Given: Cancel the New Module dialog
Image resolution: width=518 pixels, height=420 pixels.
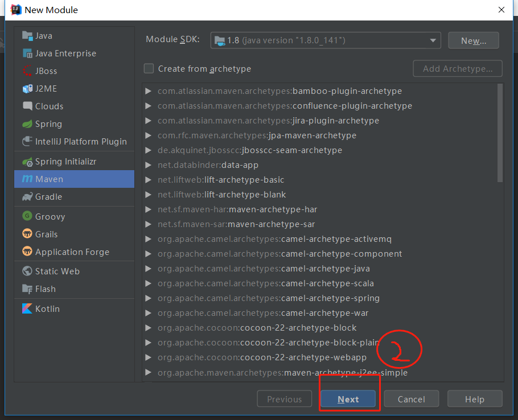Looking at the screenshot, I should tap(412, 399).
